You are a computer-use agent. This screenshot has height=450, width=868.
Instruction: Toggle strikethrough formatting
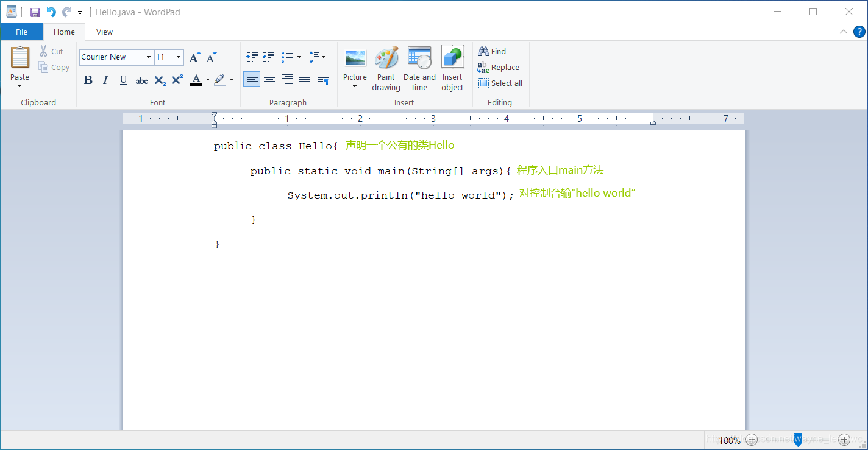coord(141,80)
